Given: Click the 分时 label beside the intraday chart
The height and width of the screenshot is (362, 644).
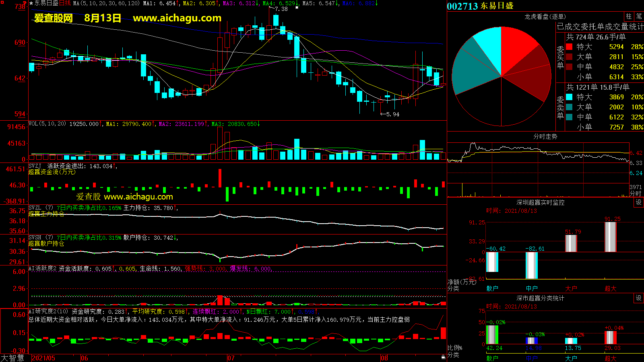Looking at the screenshot, I should pyautogui.click(x=636, y=193).
